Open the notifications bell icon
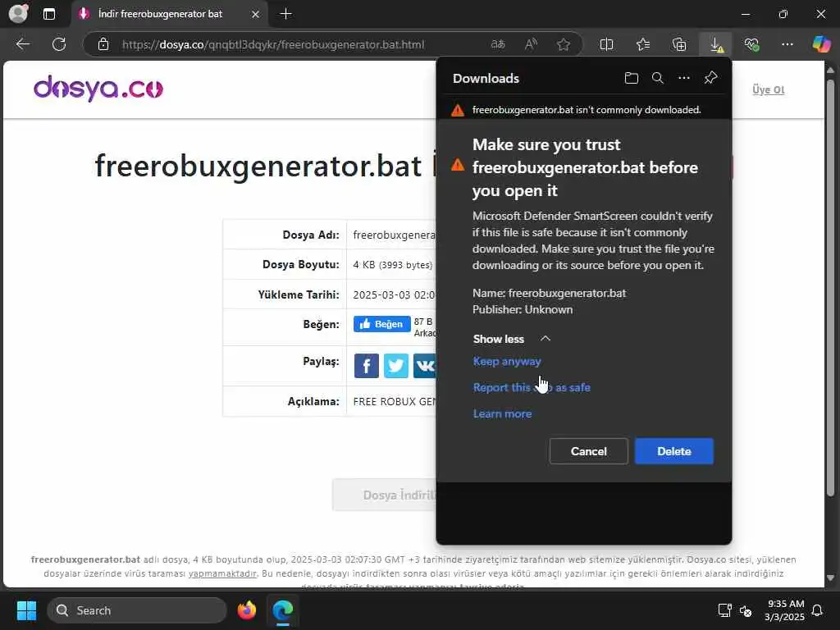The image size is (840, 630). (817, 610)
